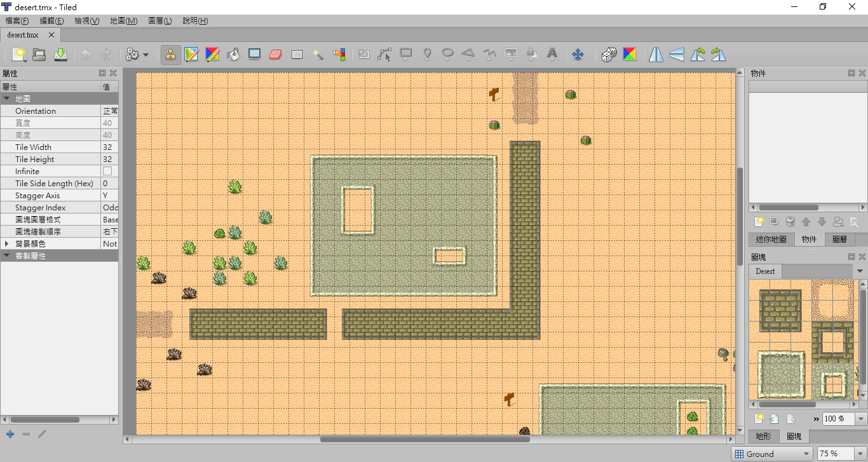The height and width of the screenshot is (462, 868).
Task: Open the tileset tab list dropdown arrow
Action: coord(860,271)
